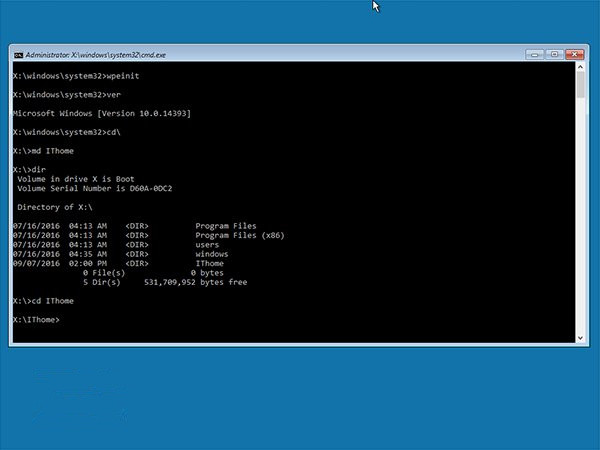Image resolution: width=600 pixels, height=450 pixels.
Task: Select the Microsoft Windows Version 10.0.14393 line
Action: point(102,113)
